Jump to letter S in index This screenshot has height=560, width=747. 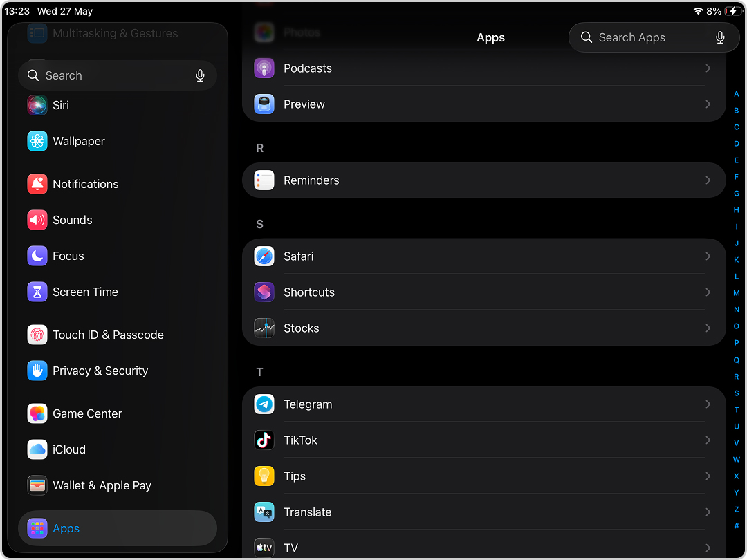(x=737, y=393)
